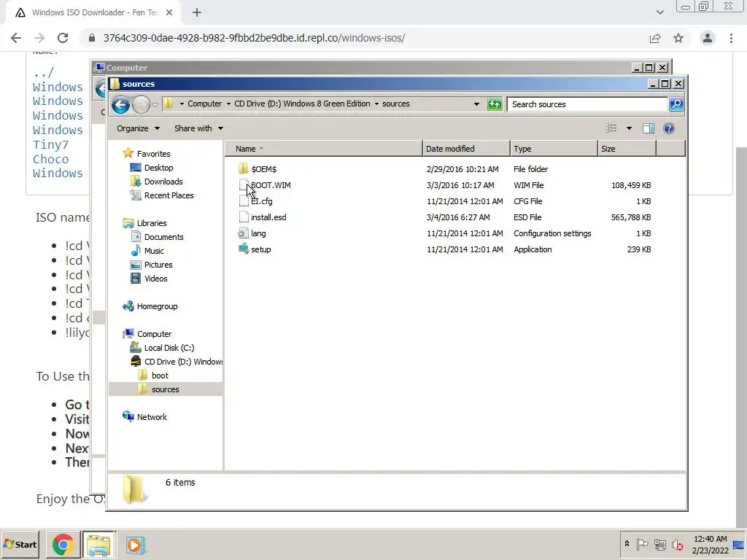Open the Organize menu

(138, 128)
